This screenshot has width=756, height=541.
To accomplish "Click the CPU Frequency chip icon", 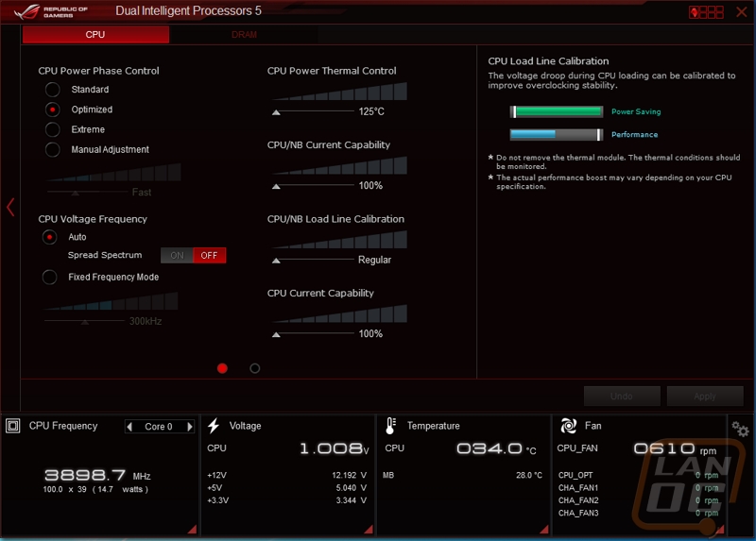I will [x=13, y=426].
